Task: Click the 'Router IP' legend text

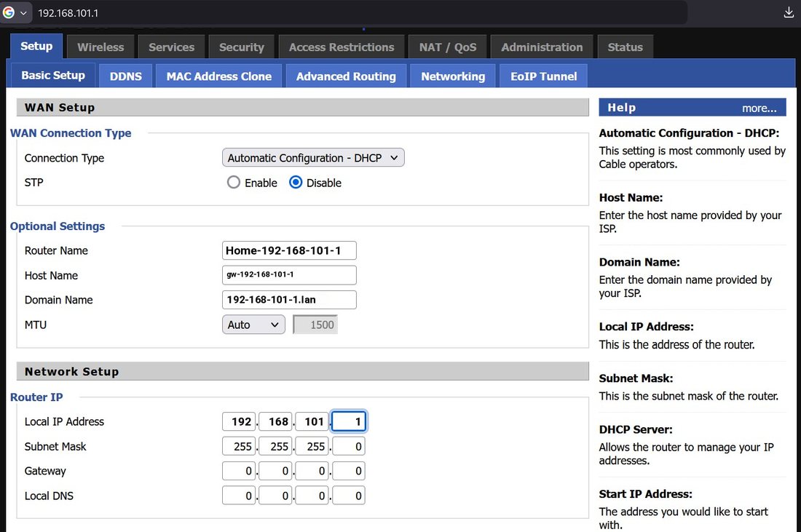Action: coord(36,397)
